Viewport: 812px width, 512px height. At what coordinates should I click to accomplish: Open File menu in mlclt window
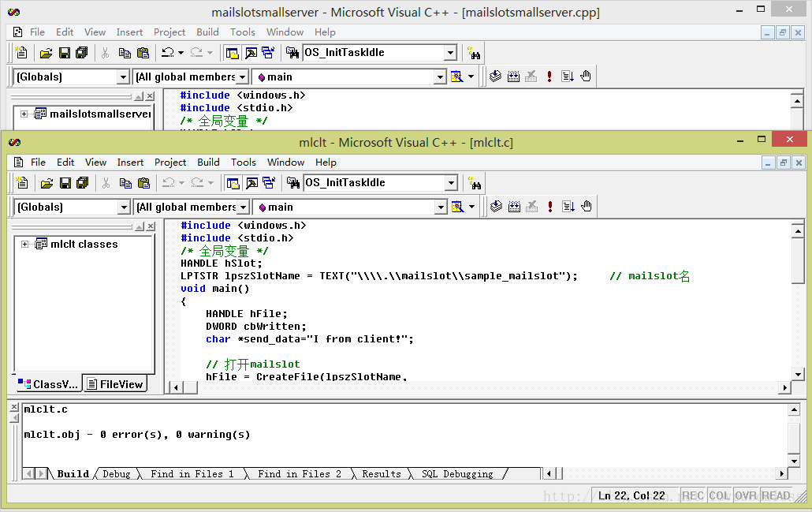point(38,163)
